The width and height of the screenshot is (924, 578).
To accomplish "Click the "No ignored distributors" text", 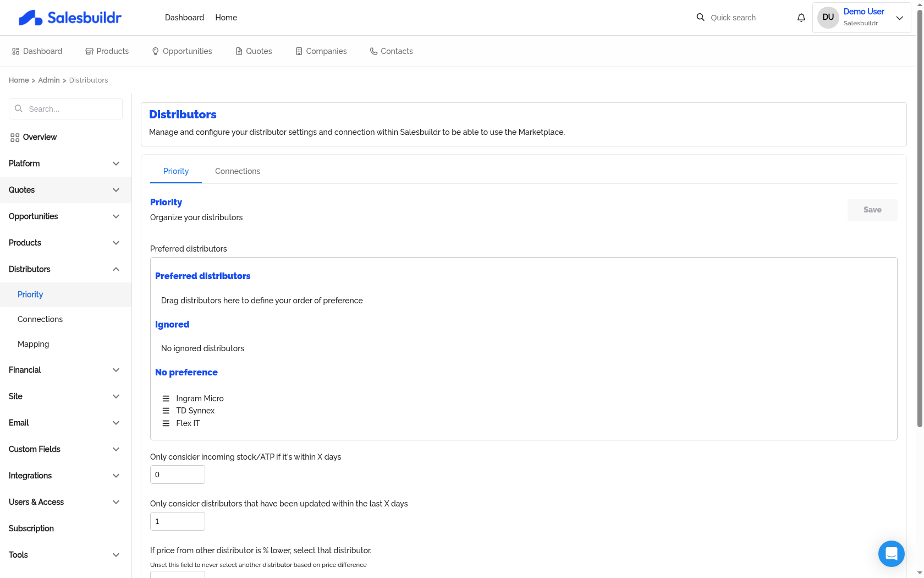I will tap(202, 348).
